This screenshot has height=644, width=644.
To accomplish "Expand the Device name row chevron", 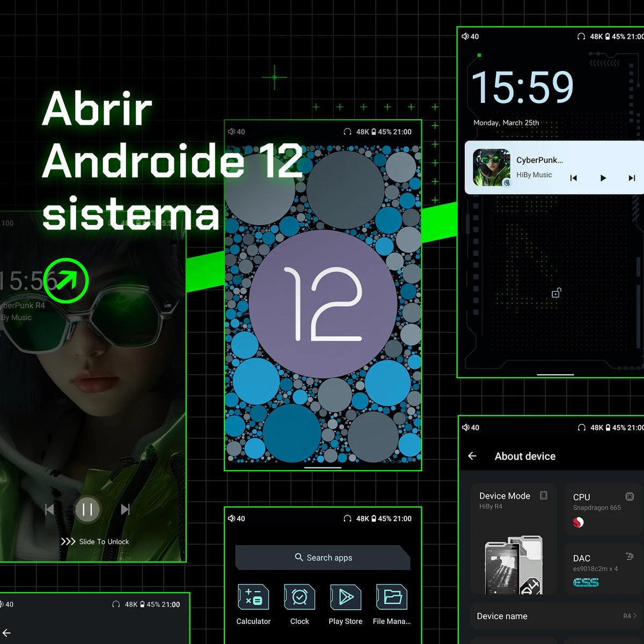I will (635, 616).
